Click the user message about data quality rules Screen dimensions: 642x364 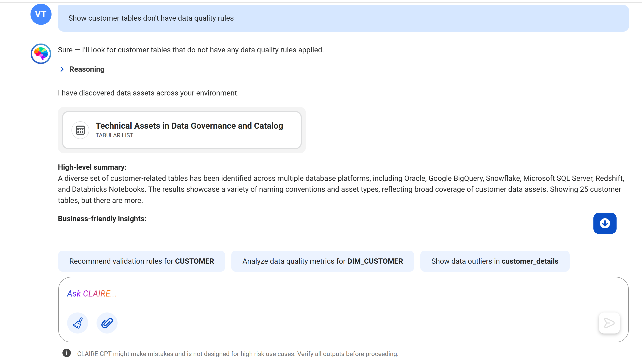click(343, 18)
